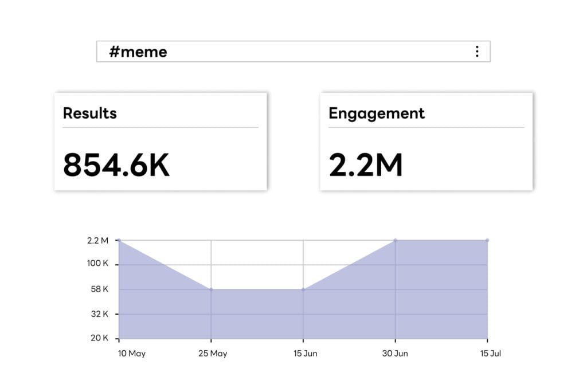
Task: Click the Engagement metric card
Action: pos(425,139)
